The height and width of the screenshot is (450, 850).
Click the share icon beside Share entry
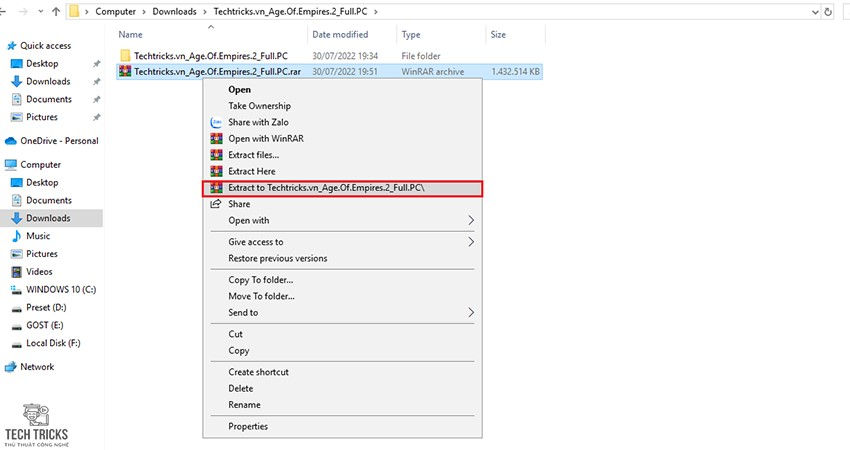216,204
